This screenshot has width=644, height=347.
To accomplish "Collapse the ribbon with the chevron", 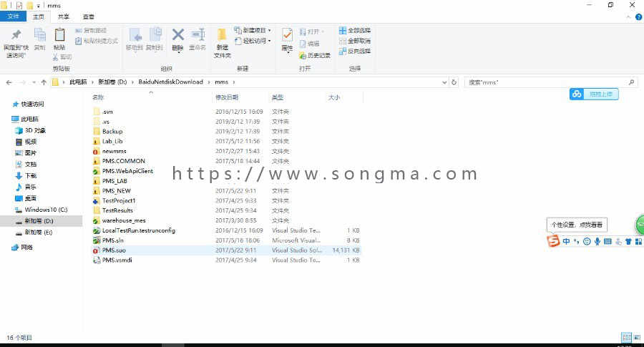I will pos(628,17).
